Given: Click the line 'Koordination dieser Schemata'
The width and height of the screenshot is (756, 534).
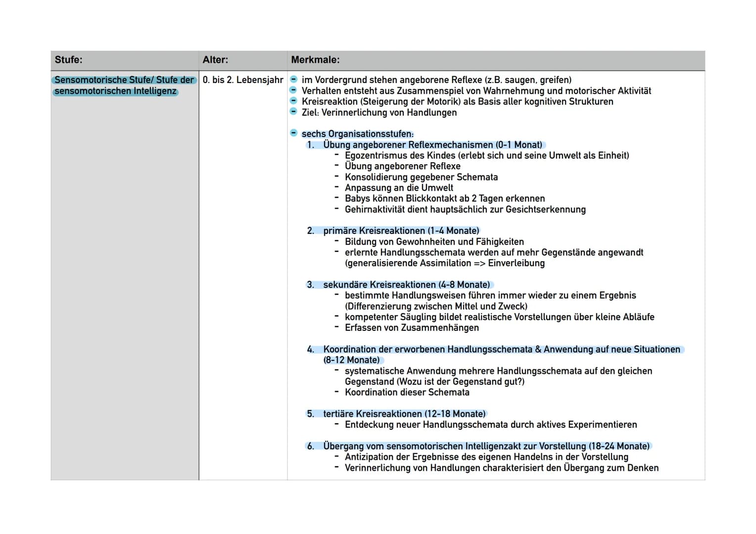Looking at the screenshot, I should click(407, 392).
